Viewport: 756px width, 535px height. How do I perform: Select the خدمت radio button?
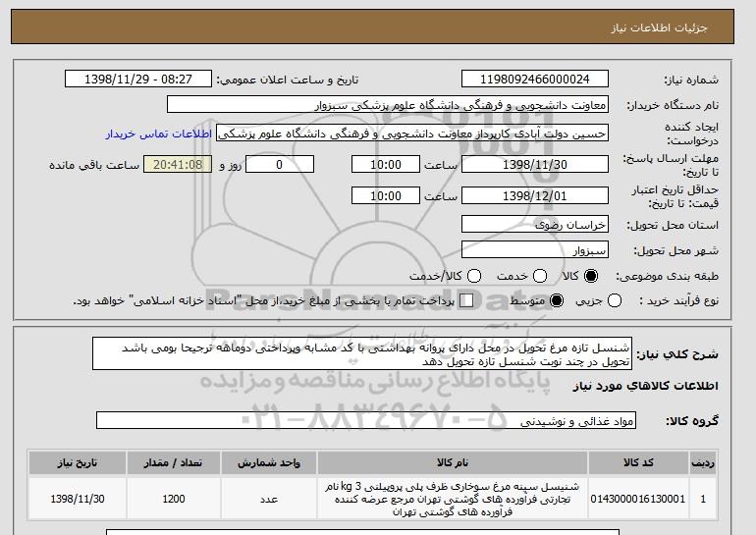click(540, 276)
